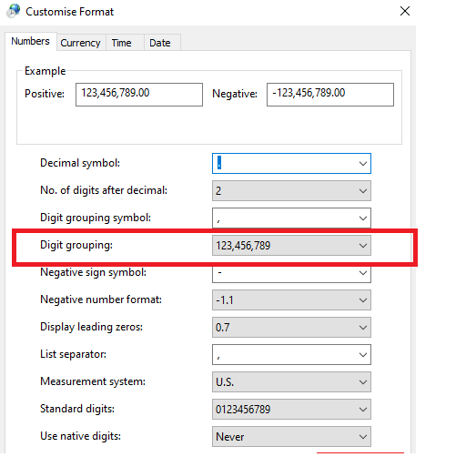The image size is (476, 467).
Task: Expand the Use native digits dropdown
Action: pyautogui.click(x=291, y=437)
